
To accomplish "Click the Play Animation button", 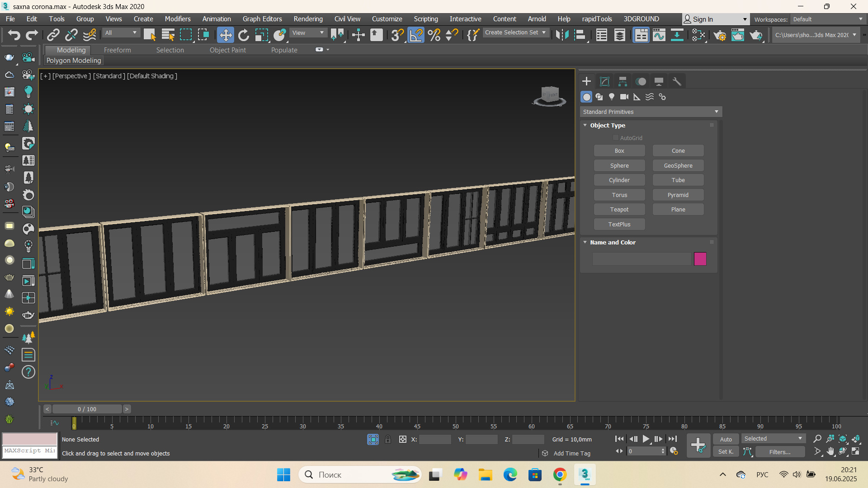I will (646, 439).
